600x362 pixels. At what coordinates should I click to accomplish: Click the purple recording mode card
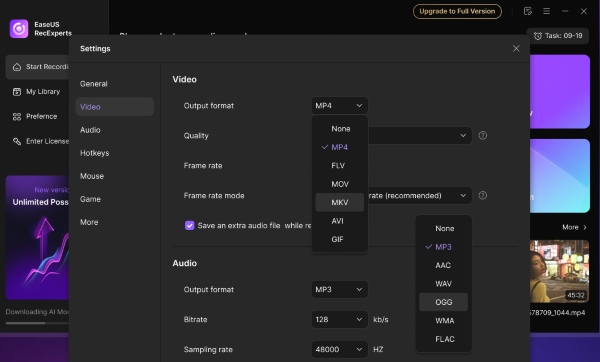(560, 91)
